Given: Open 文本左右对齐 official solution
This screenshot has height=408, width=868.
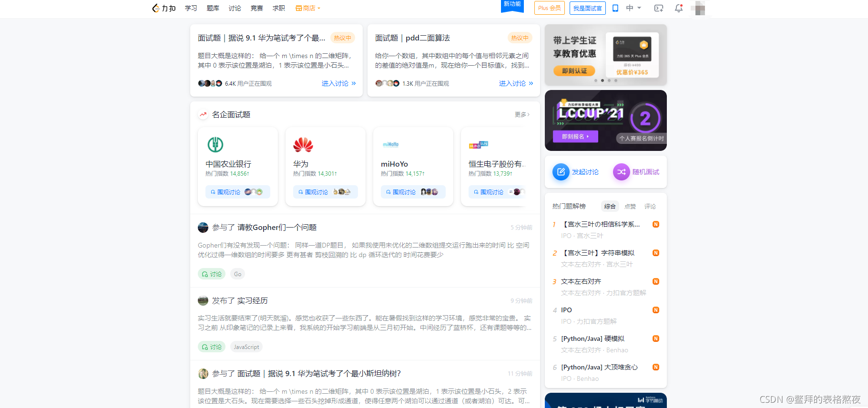Looking at the screenshot, I should click(x=581, y=281).
